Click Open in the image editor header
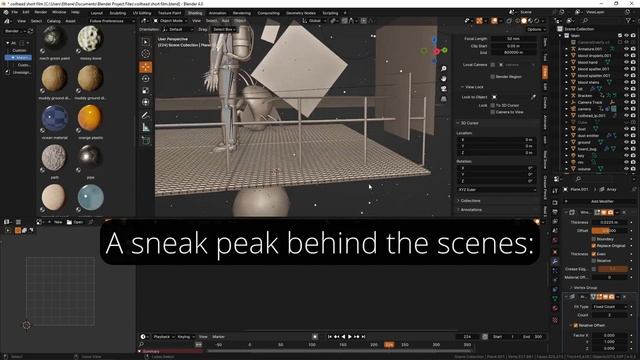This screenshot has height=360, width=640. pos(75,222)
